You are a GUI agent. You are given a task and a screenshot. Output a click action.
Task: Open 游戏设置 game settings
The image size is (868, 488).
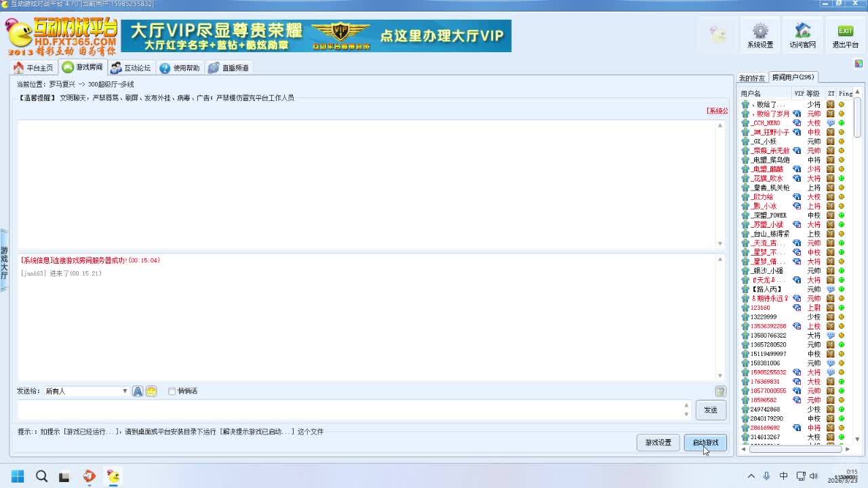658,443
